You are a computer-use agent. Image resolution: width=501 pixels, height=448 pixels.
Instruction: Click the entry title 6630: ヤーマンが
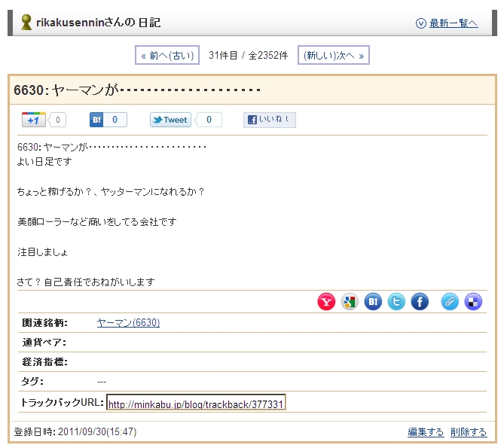[137, 90]
